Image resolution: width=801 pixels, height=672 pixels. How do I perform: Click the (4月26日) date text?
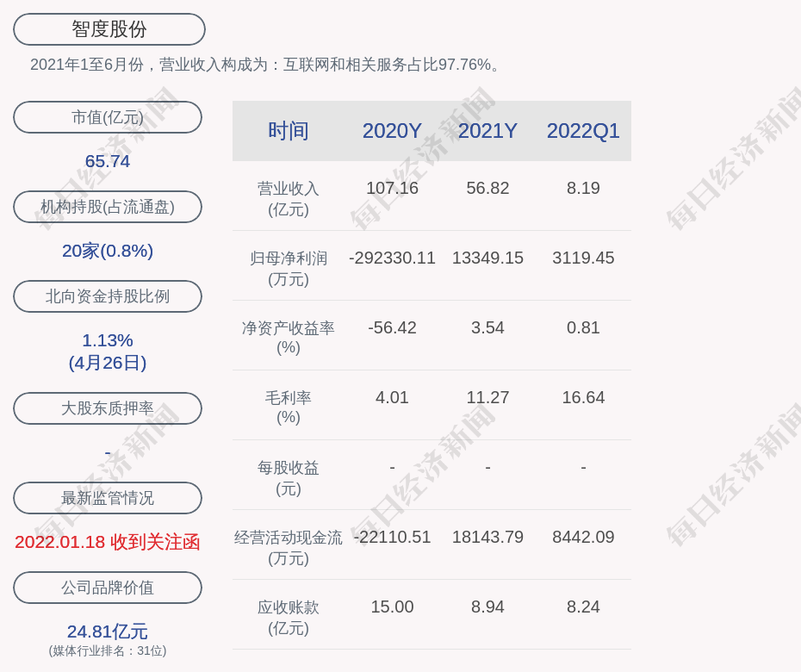tap(108, 363)
